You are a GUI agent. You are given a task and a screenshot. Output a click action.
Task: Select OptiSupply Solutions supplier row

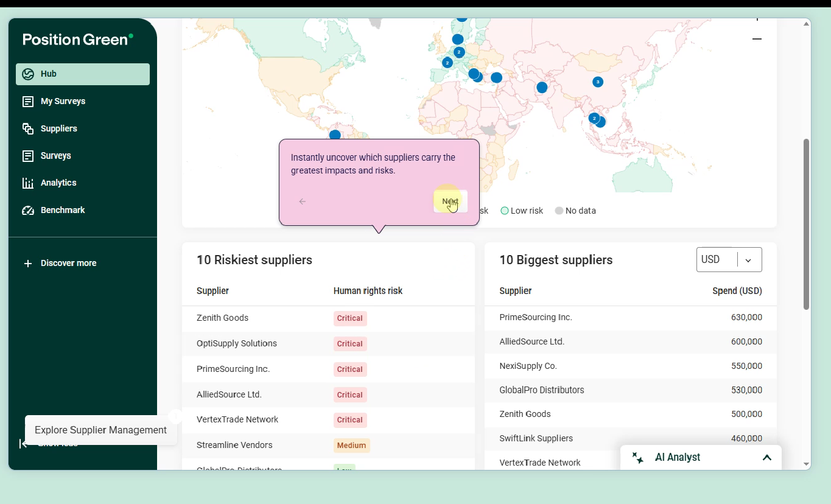click(328, 344)
